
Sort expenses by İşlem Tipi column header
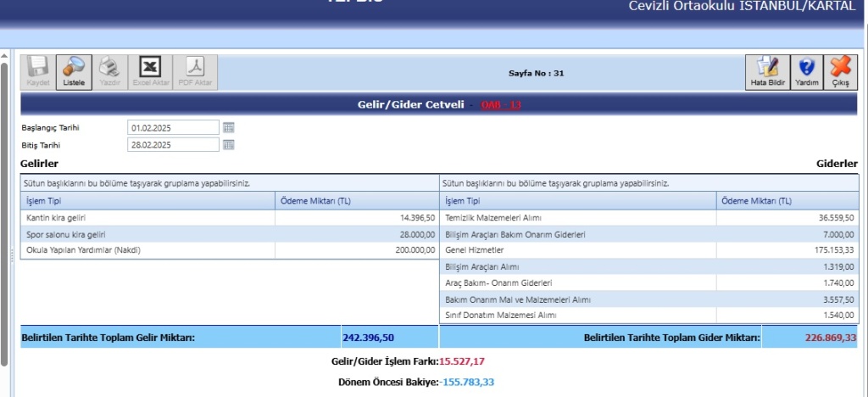(577, 201)
